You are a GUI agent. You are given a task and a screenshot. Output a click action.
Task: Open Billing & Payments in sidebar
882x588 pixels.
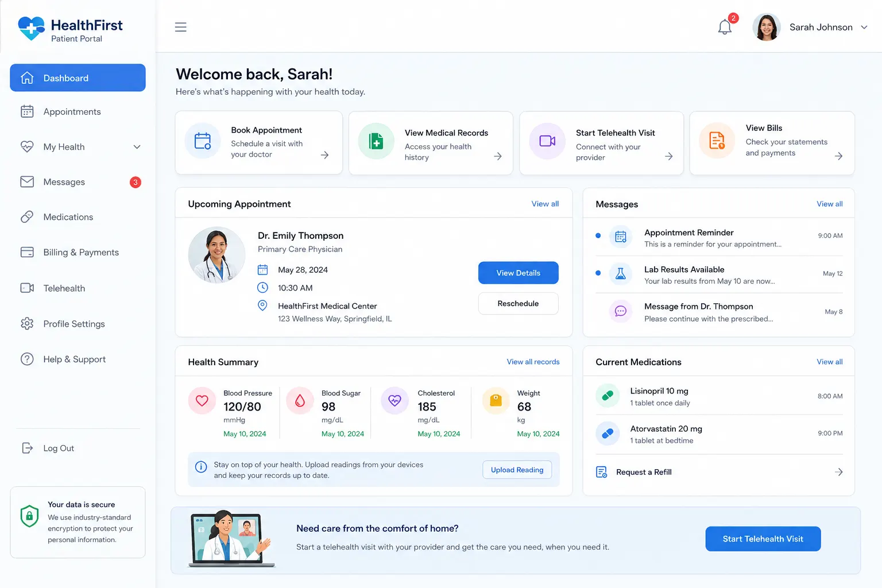(x=78, y=252)
